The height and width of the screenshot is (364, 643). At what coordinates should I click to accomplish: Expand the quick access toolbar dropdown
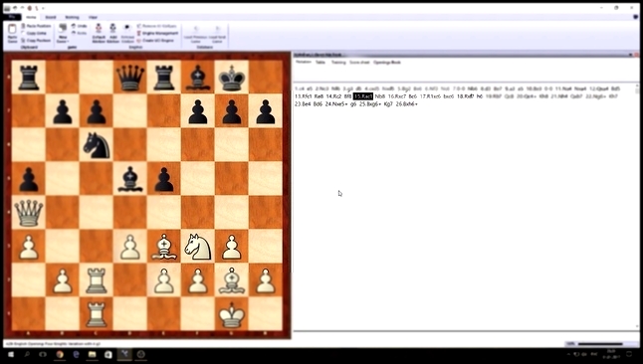coord(44,8)
